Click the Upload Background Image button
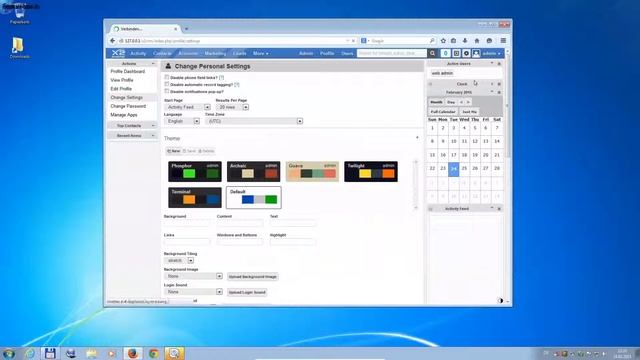This screenshot has width=640, height=360. [253, 277]
